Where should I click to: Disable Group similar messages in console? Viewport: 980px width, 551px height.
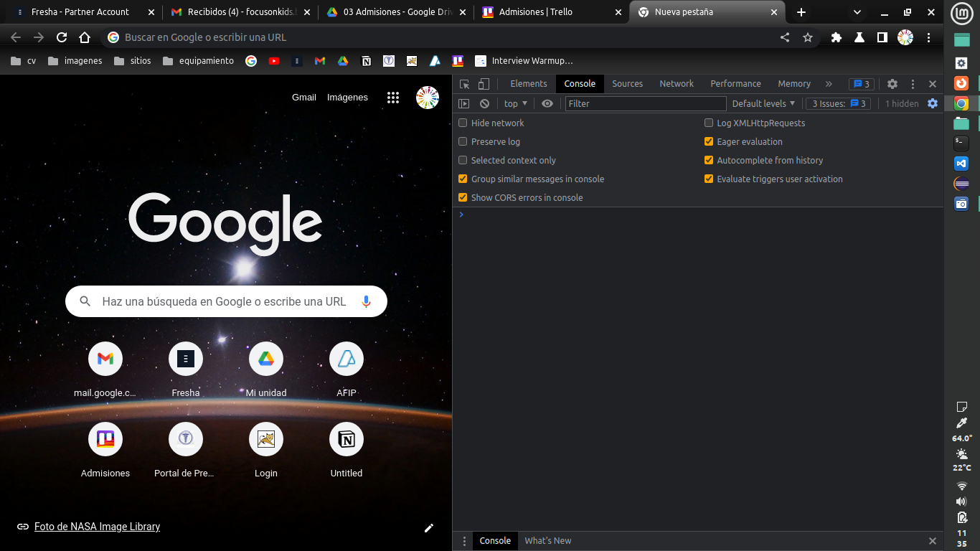click(463, 179)
